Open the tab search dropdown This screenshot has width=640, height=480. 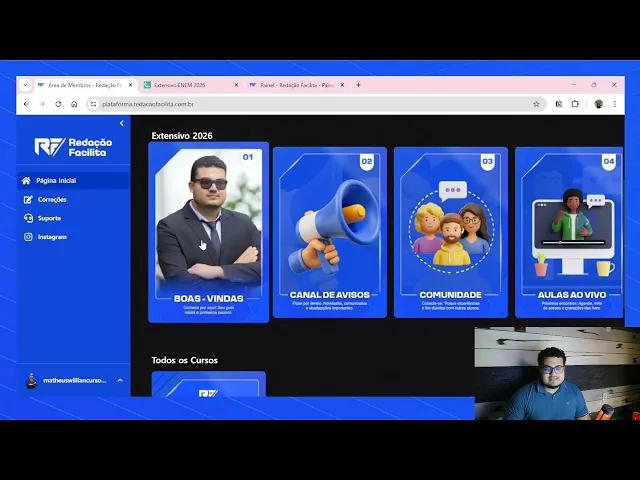tap(25, 85)
